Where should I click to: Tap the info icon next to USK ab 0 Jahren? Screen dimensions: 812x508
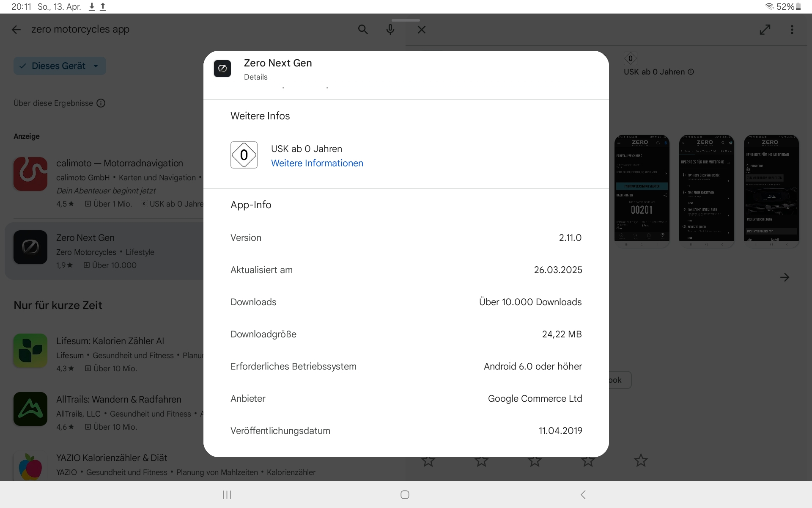click(691, 72)
